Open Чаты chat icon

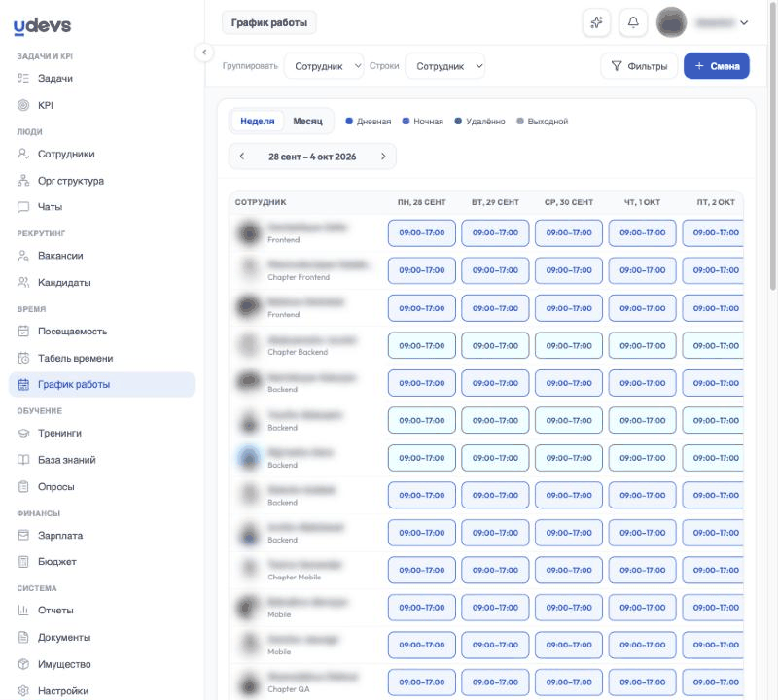23,207
